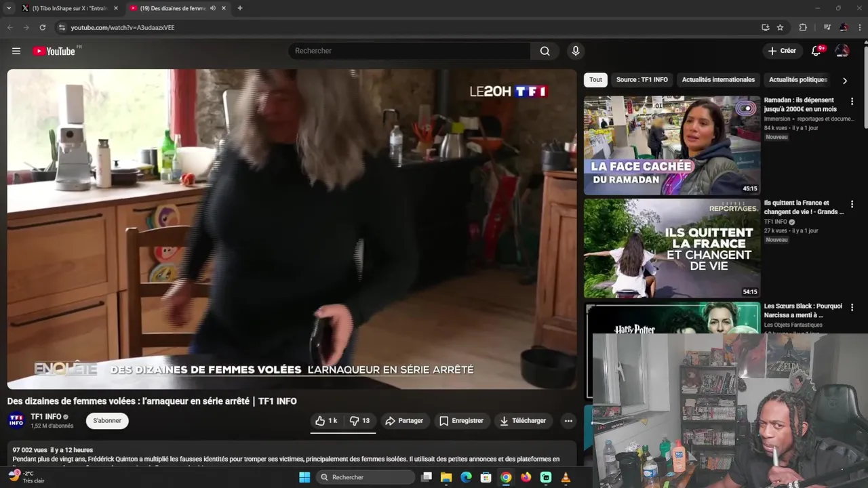
Task: Click the Windows taskbar search box
Action: (366, 477)
